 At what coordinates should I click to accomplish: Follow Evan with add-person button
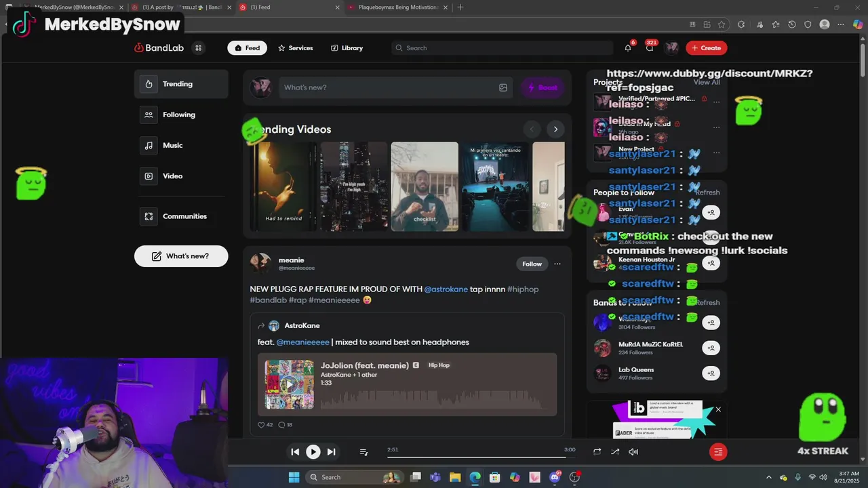click(x=711, y=212)
